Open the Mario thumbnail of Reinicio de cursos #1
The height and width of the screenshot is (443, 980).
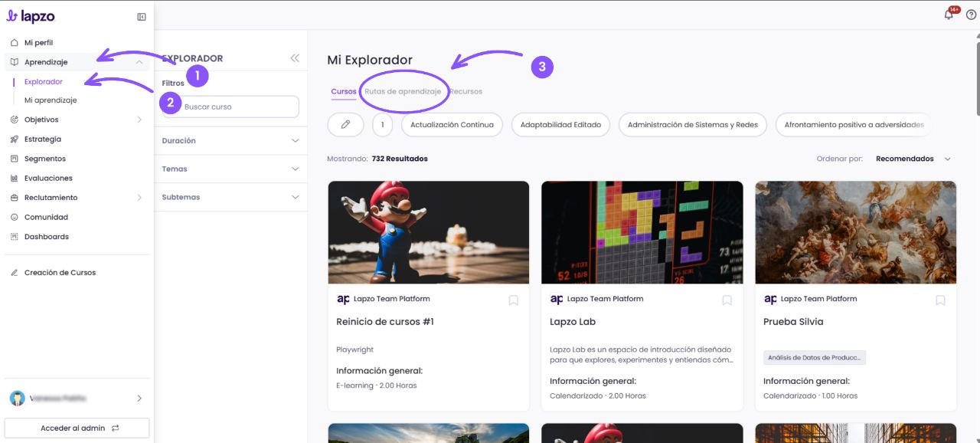tap(429, 232)
